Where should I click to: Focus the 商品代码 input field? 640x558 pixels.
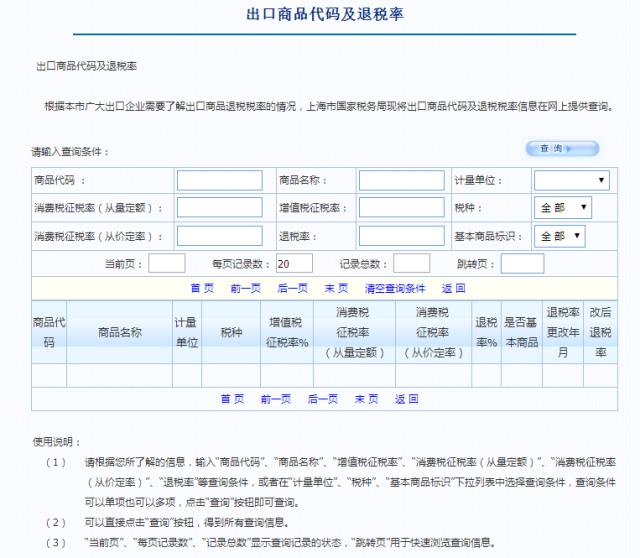click(219, 180)
